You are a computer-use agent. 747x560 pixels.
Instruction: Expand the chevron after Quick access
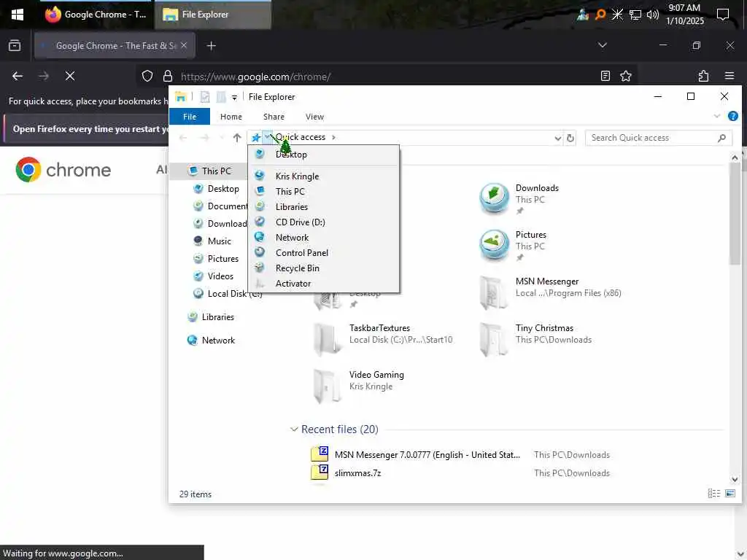pos(333,138)
